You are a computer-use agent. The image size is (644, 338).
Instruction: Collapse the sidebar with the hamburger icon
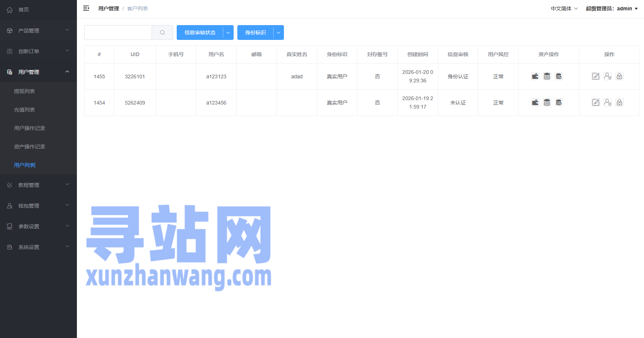click(86, 8)
